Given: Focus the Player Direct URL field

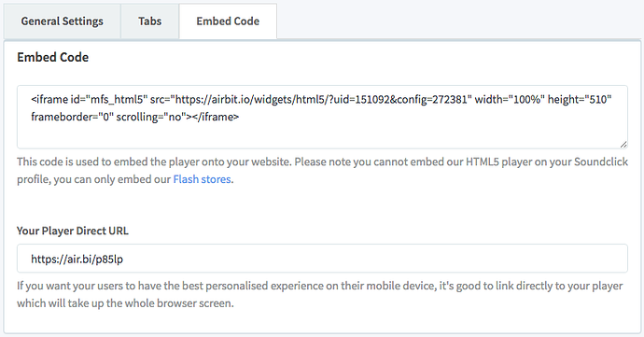Looking at the screenshot, I should pos(322,259).
